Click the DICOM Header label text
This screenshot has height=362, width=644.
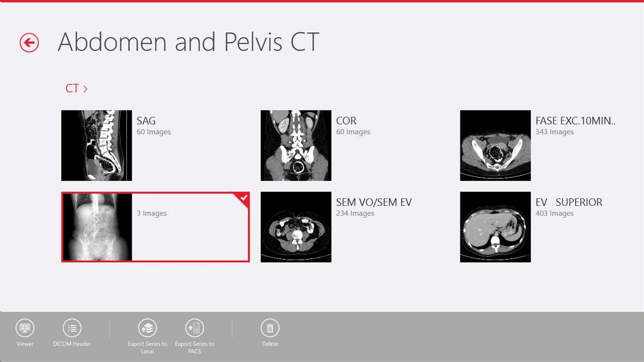click(x=72, y=344)
